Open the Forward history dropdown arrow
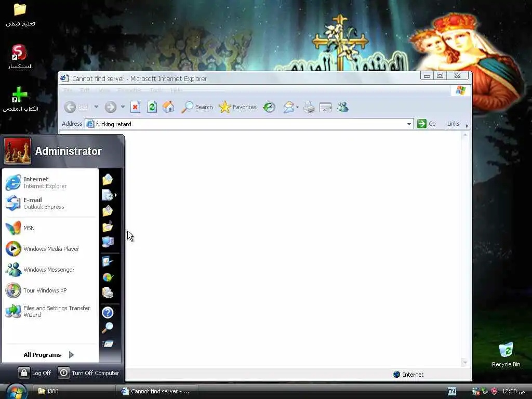The height and width of the screenshot is (399, 532). click(123, 107)
